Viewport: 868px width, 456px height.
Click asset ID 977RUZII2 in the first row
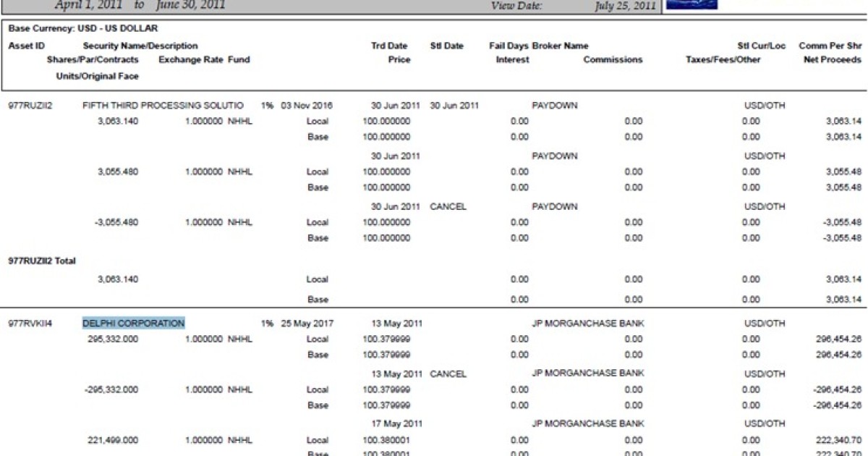click(x=30, y=106)
